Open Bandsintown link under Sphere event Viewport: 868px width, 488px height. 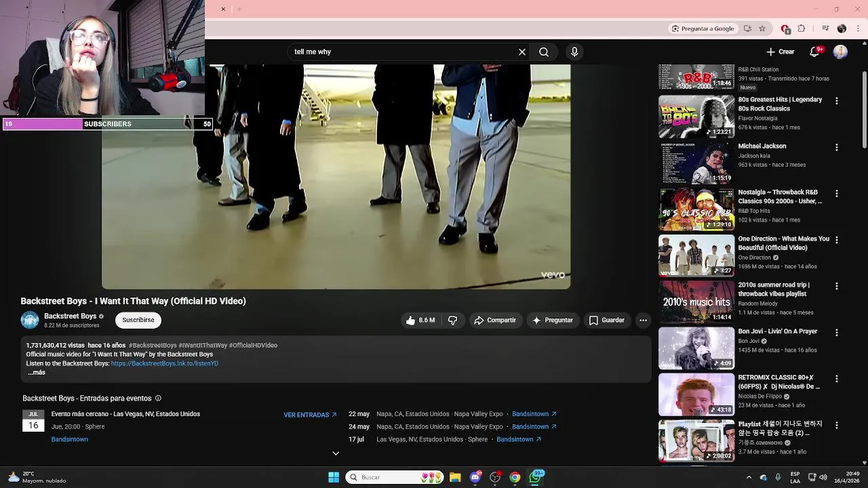(x=70, y=439)
